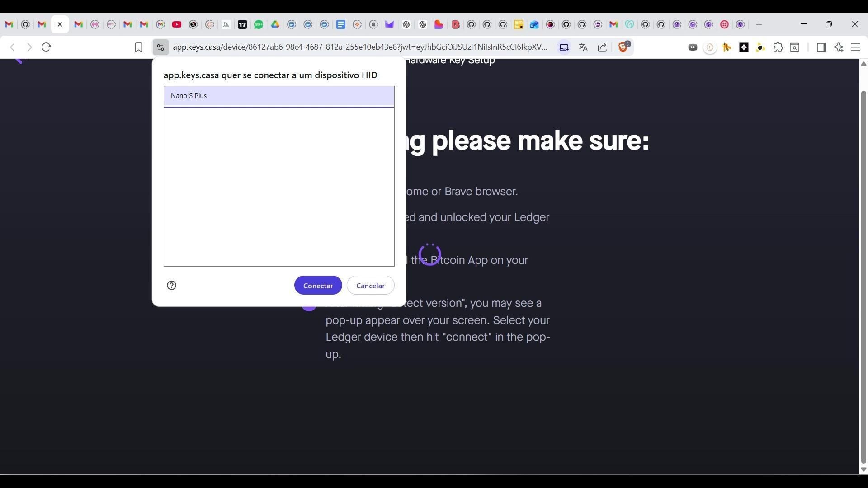Click the address bar URL
This screenshot has width=868, height=488.
pyautogui.click(x=360, y=47)
